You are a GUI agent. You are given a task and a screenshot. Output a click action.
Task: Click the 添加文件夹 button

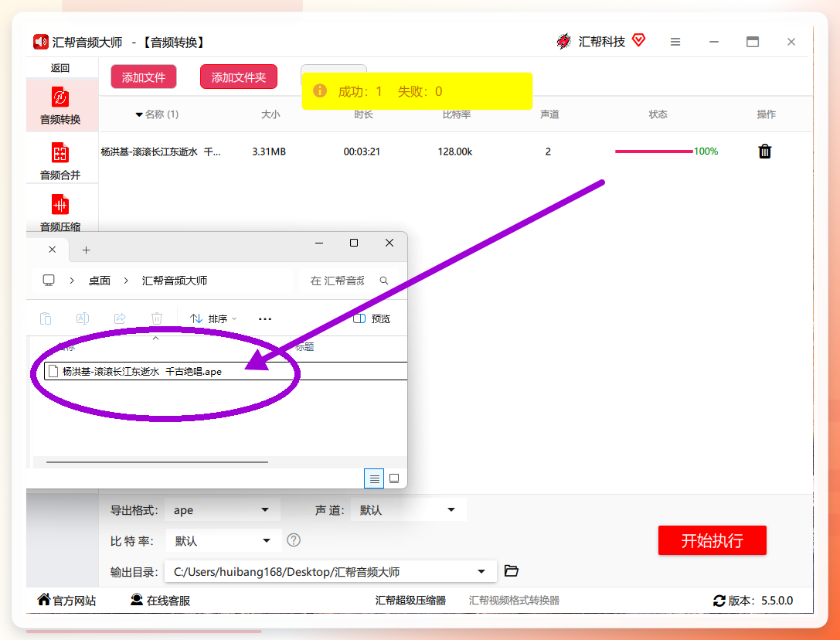pos(238,77)
